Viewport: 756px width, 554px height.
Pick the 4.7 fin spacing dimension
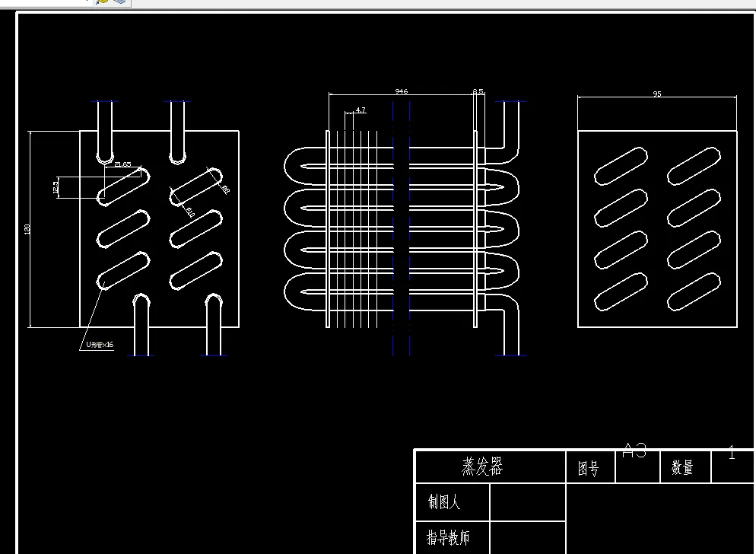361,110
